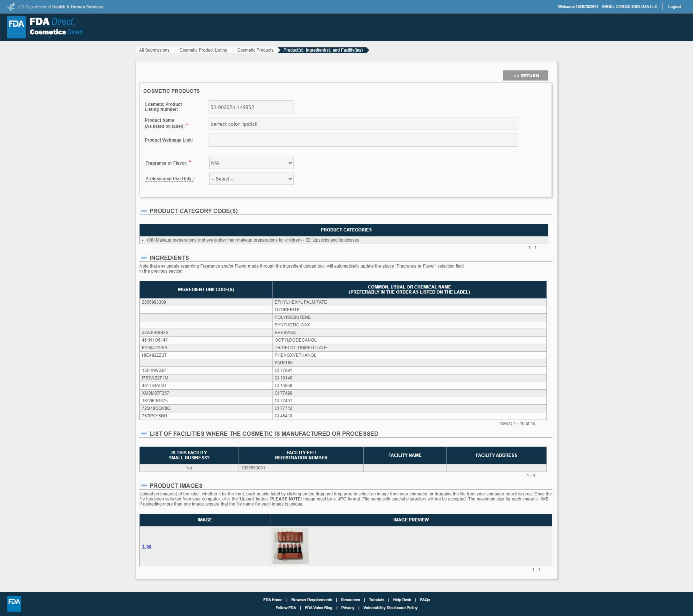Go to Cosmetic Products breadcrumb
The image size is (693, 616).
coord(255,50)
